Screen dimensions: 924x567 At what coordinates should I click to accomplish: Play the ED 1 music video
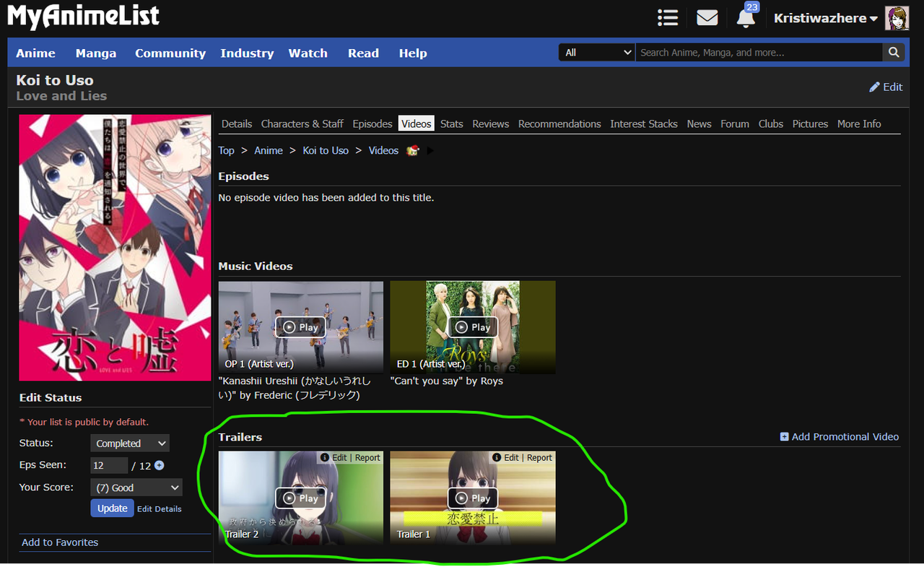[x=473, y=327]
